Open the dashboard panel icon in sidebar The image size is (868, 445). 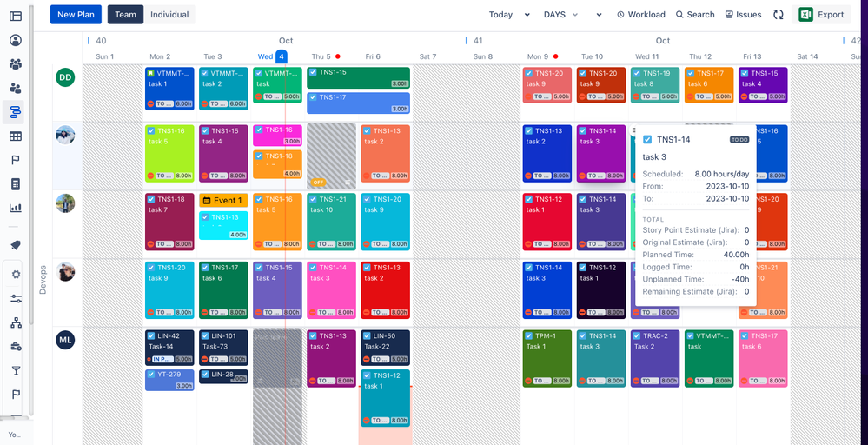click(16, 16)
